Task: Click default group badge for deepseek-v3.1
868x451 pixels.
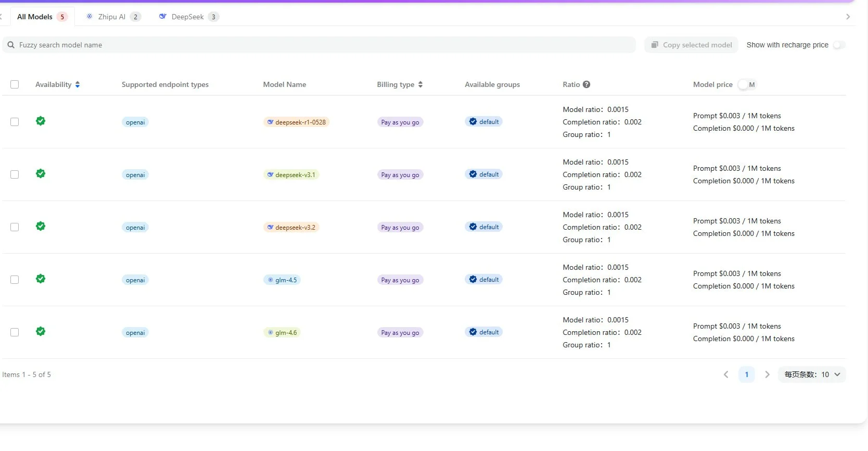Action: click(x=483, y=174)
